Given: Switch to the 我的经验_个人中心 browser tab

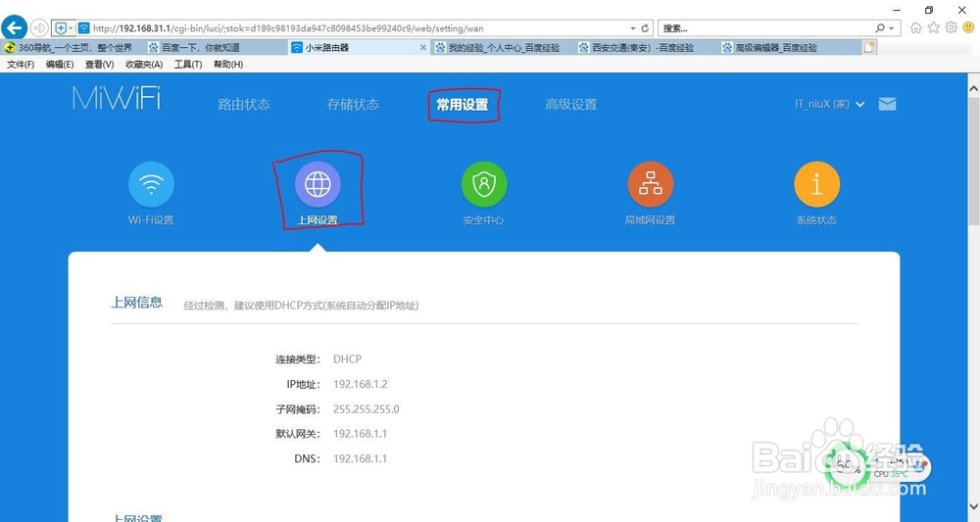Looking at the screenshot, I should [x=503, y=47].
